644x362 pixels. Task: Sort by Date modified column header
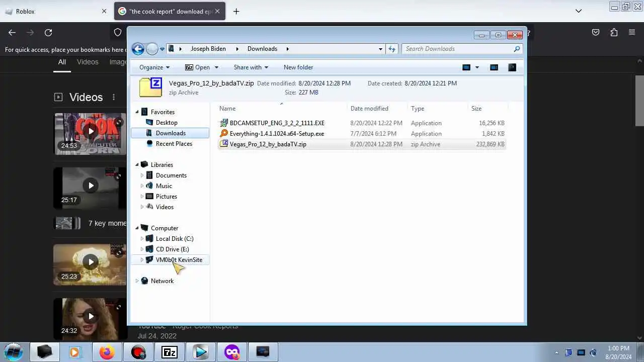(377, 109)
